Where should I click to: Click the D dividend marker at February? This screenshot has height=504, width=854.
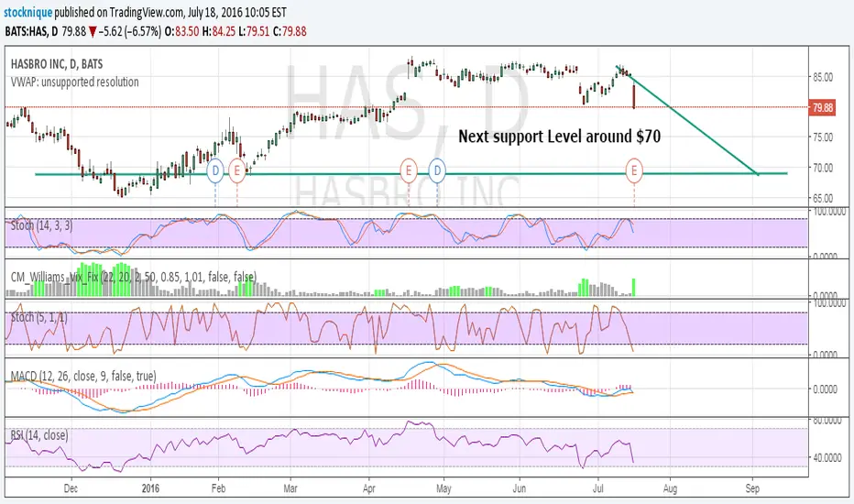pyautogui.click(x=215, y=171)
